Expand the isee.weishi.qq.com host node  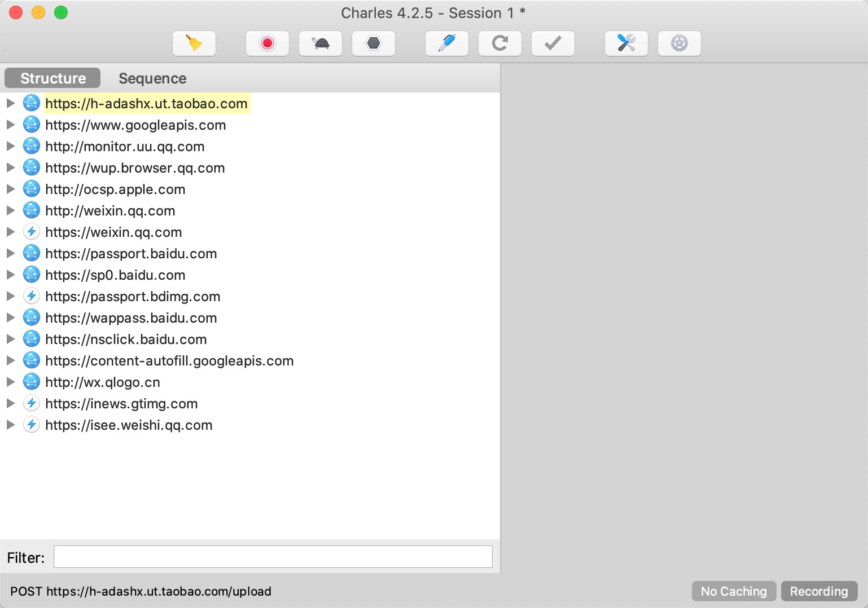point(10,425)
